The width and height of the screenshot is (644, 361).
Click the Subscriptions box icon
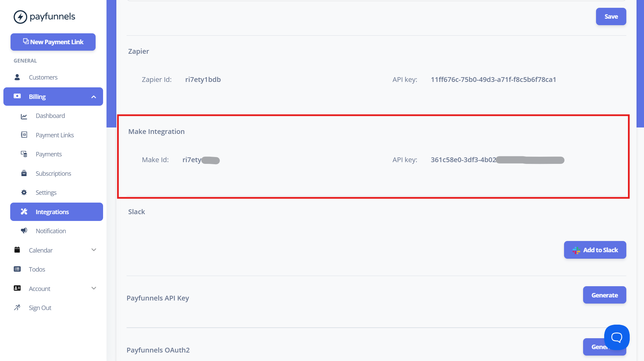point(24,173)
